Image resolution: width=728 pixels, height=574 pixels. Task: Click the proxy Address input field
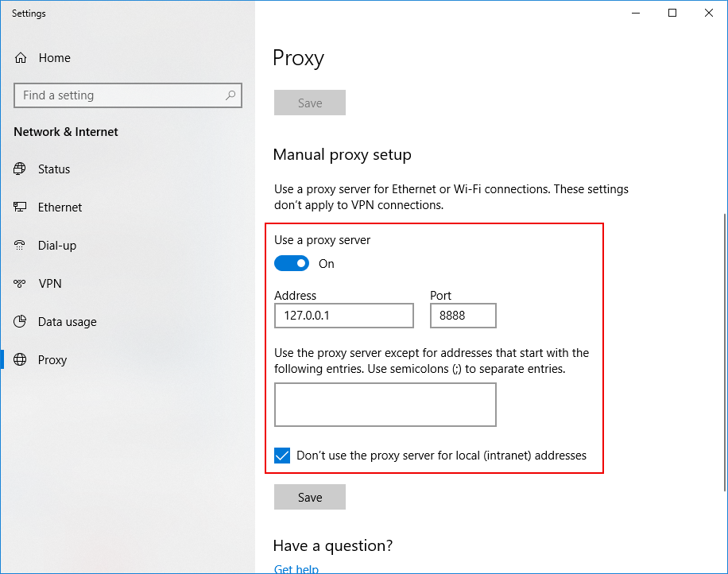click(x=343, y=316)
